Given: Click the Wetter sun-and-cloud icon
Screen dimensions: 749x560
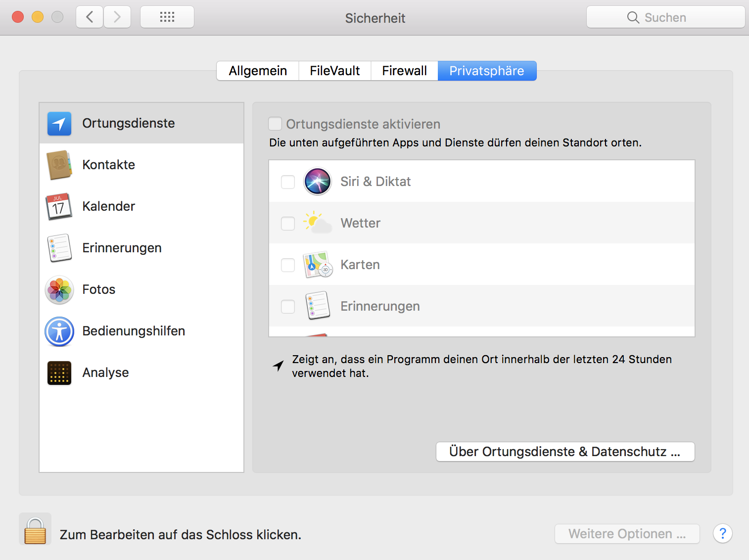Looking at the screenshot, I should coord(318,223).
